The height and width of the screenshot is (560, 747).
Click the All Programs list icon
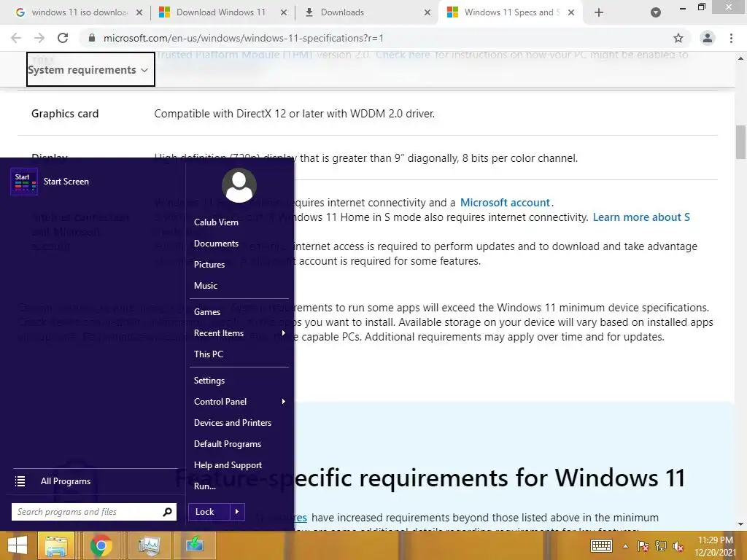20,481
